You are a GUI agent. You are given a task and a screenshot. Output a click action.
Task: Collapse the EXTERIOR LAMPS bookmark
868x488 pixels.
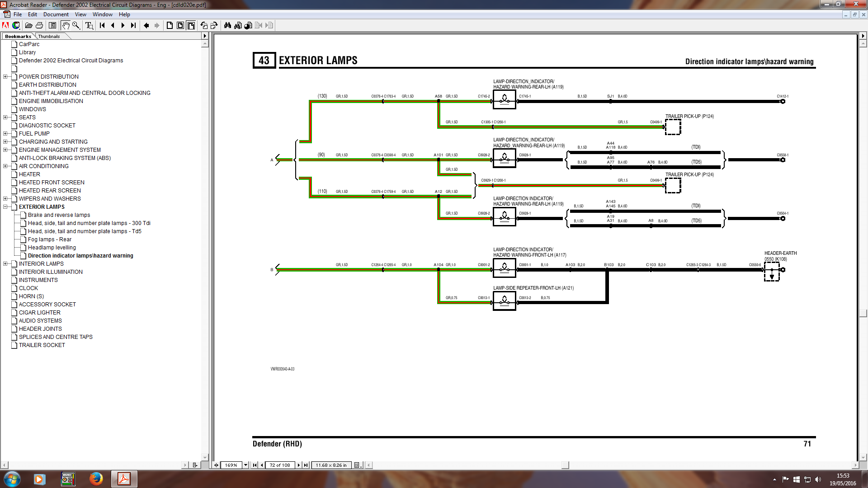click(5, 207)
